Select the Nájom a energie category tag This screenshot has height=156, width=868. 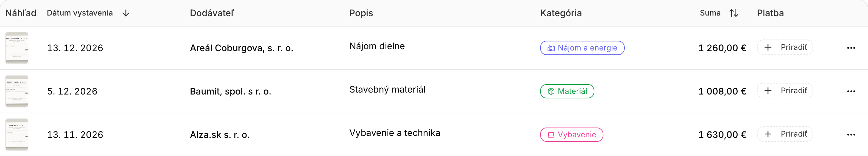[x=582, y=48]
